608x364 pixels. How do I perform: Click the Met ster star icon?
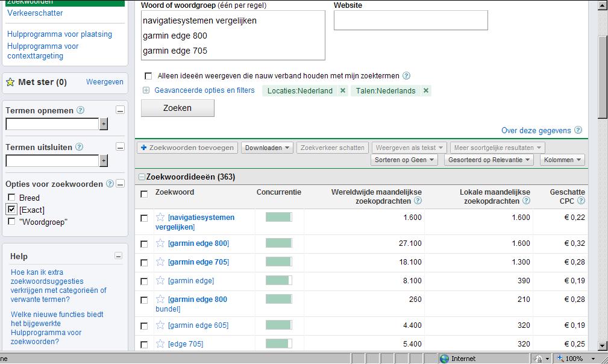(x=10, y=82)
